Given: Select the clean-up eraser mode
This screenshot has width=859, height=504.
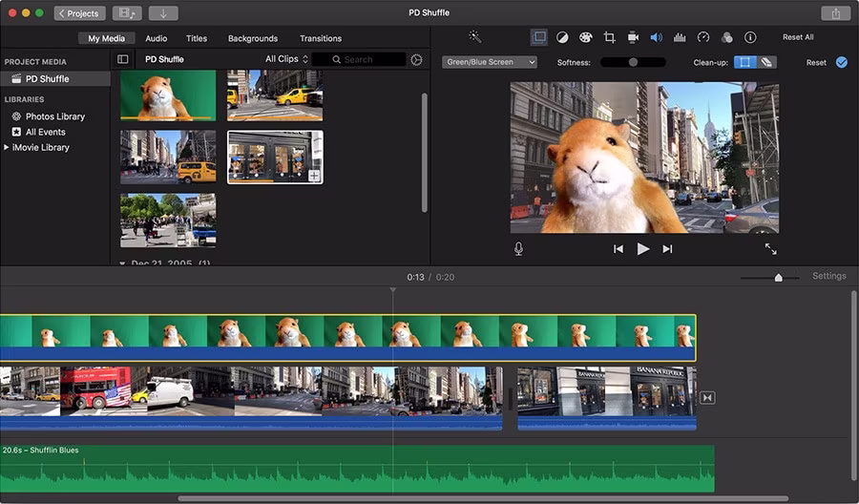Looking at the screenshot, I should 766,62.
